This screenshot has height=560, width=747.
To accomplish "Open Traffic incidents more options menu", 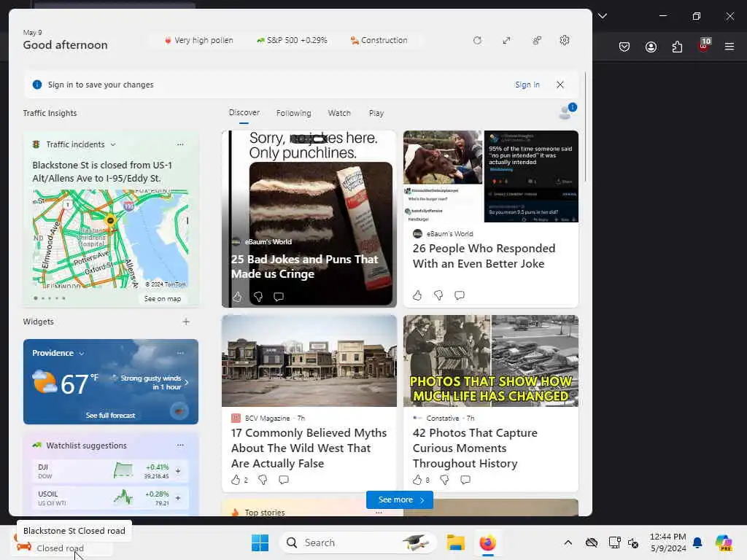I will pos(180,144).
